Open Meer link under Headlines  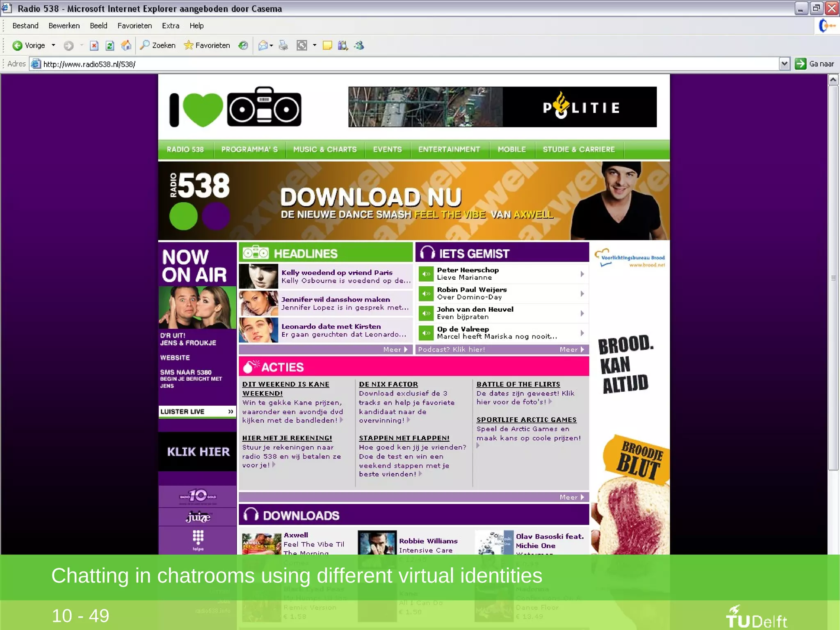[x=395, y=349]
